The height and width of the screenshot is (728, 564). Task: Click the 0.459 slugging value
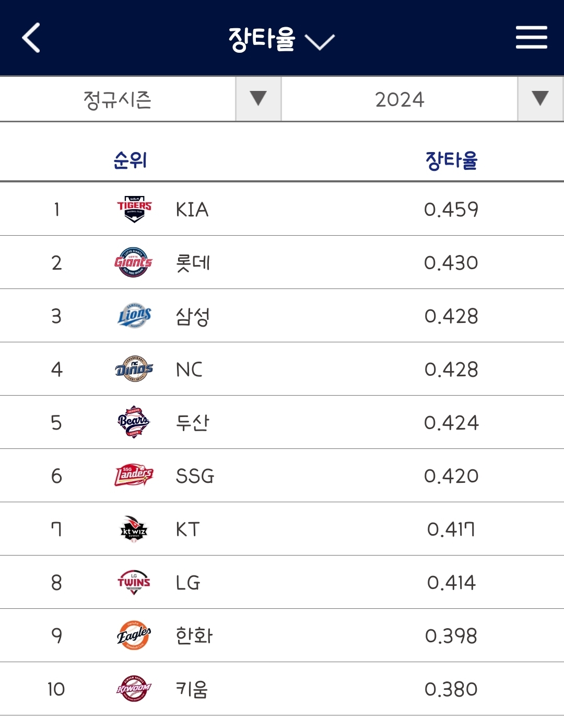tap(451, 210)
